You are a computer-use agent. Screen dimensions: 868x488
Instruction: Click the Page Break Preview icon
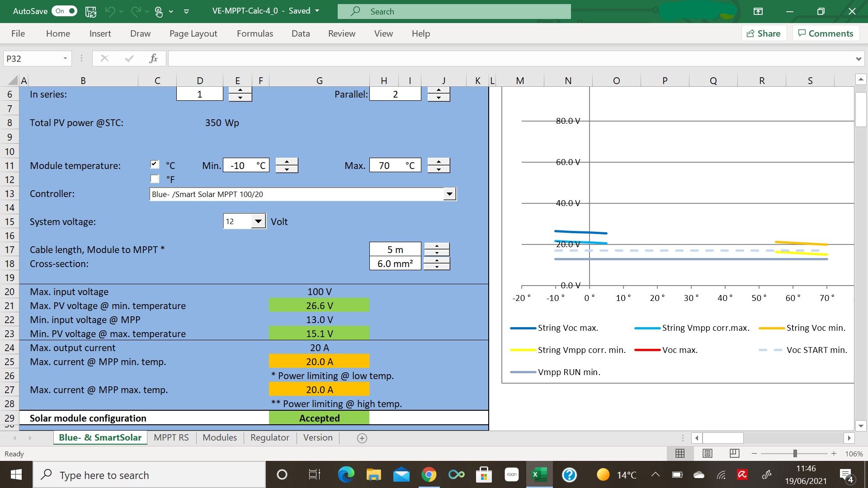pos(735,453)
